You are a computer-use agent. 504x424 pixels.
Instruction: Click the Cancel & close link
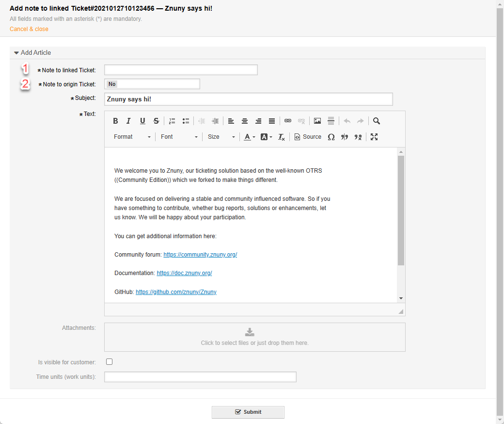click(x=29, y=29)
